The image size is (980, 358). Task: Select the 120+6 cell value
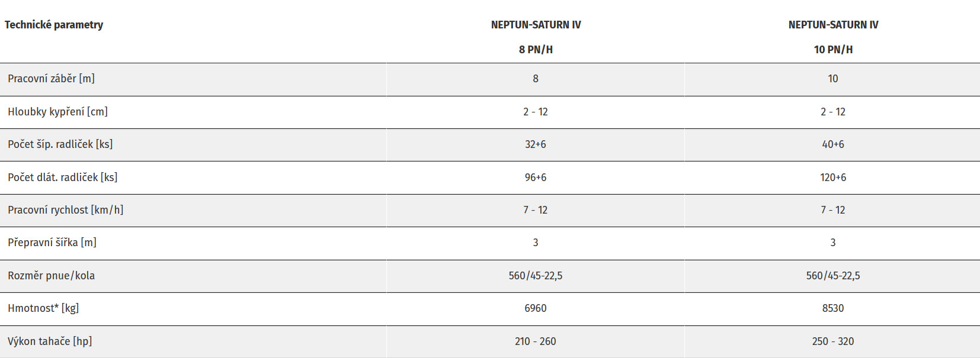pyautogui.click(x=833, y=178)
